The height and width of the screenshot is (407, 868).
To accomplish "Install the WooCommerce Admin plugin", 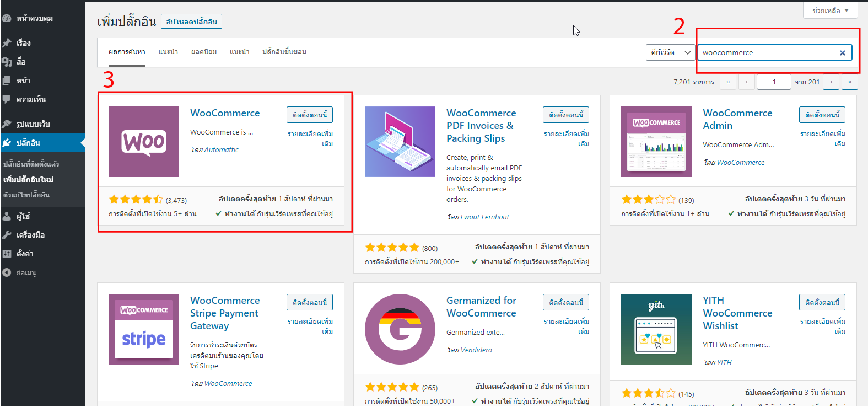I will pos(822,115).
